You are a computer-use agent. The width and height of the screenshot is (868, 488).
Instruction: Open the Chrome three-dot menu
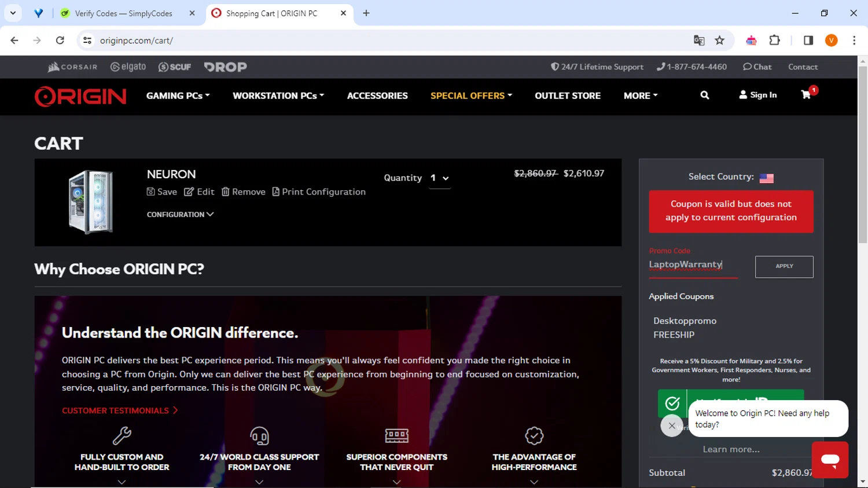[854, 41]
